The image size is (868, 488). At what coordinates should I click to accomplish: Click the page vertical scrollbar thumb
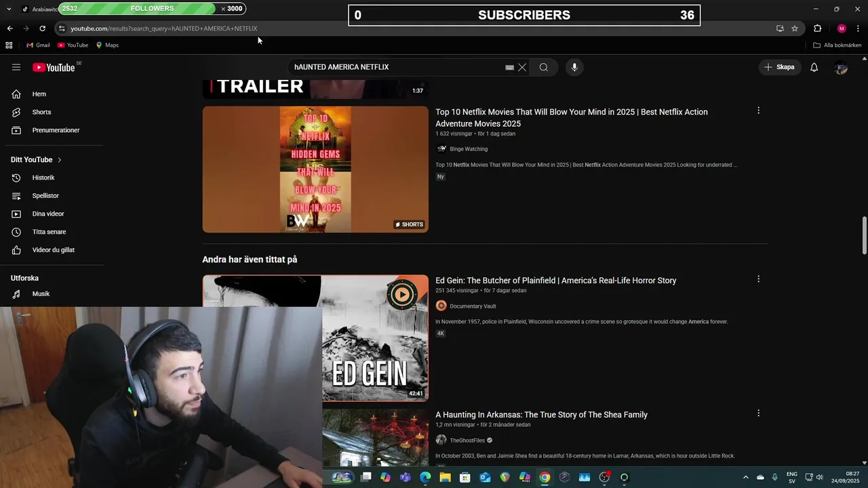(864, 235)
